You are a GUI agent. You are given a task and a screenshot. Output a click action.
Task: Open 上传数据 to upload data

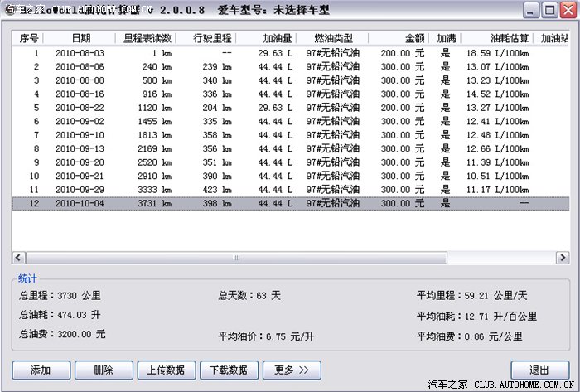(x=167, y=370)
